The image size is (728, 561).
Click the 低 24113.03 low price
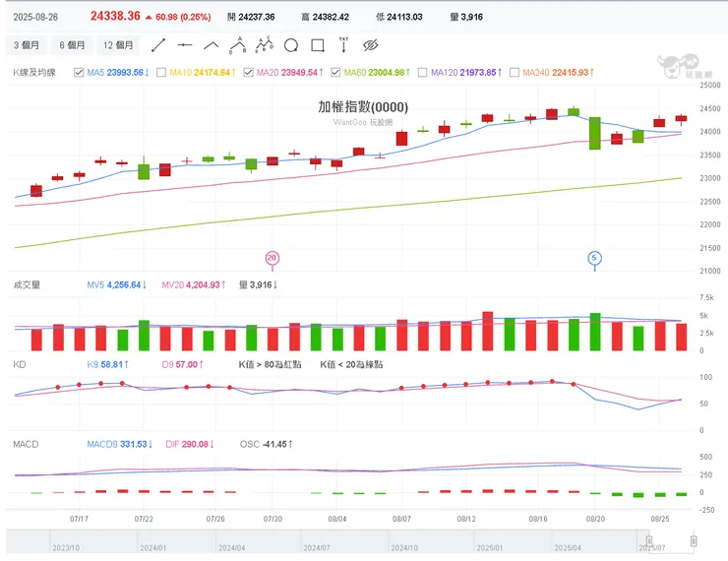[x=399, y=17]
